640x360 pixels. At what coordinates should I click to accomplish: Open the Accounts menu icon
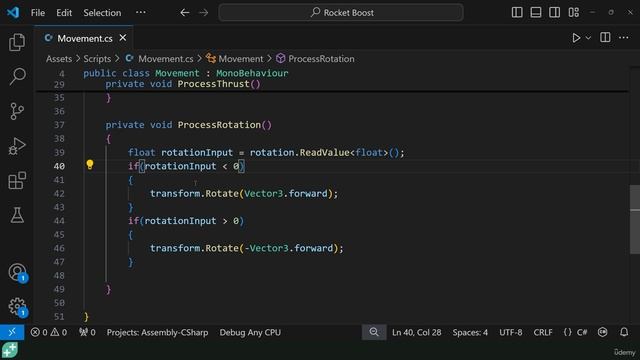pyautogui.click(x=17, y=272)
